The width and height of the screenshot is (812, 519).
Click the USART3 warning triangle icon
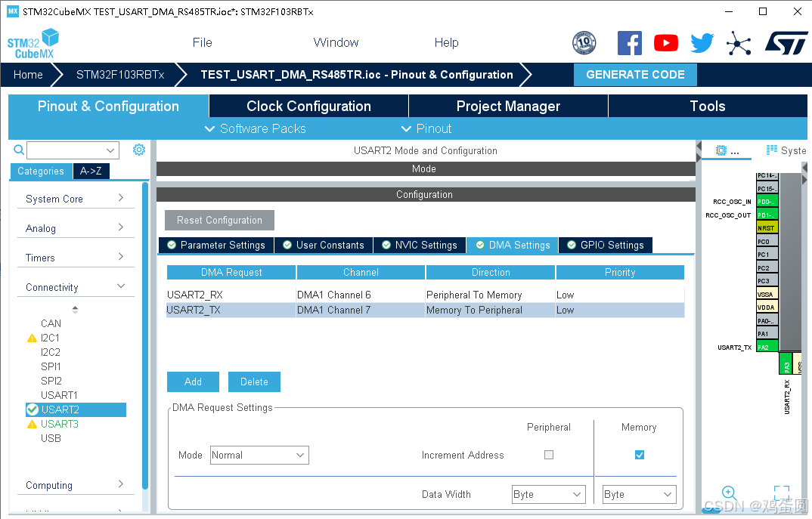[32, 424]
